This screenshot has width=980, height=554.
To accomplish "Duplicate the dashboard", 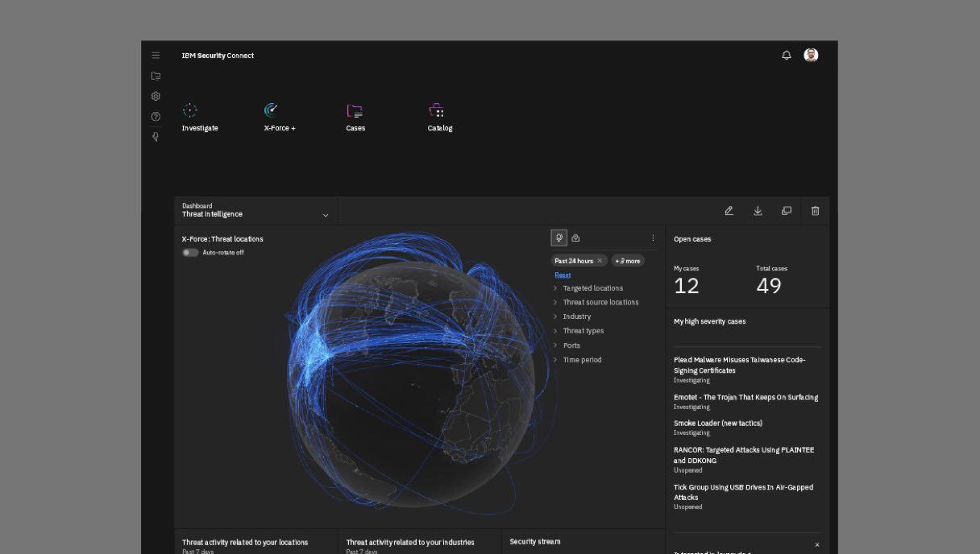I will tap(787, 211).
